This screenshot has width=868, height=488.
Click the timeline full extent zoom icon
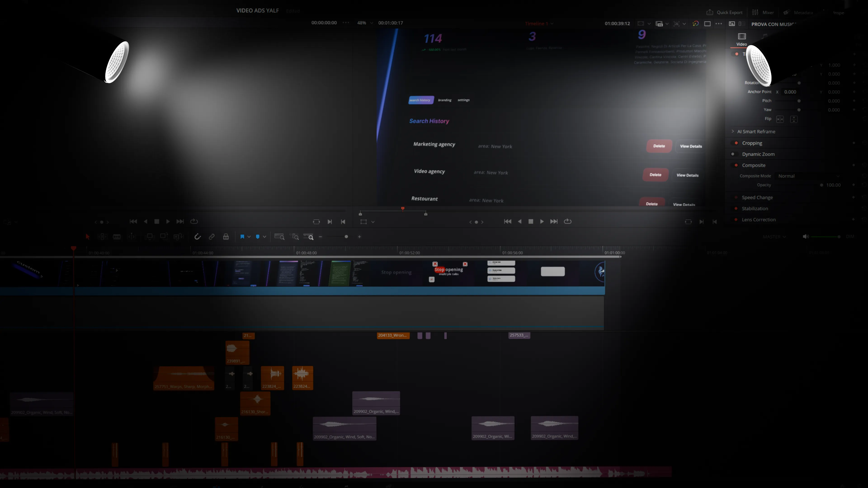coord(279,237)
